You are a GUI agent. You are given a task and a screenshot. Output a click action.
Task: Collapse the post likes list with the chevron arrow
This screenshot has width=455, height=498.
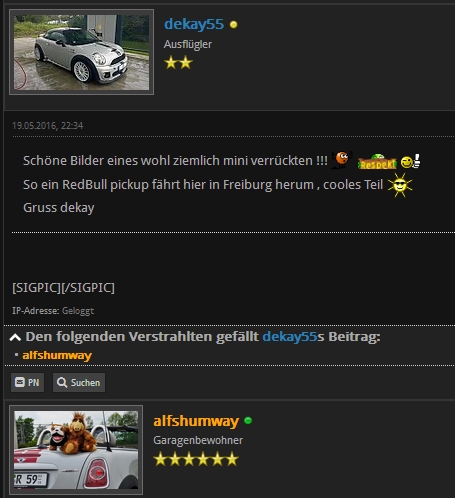click(x=15, y=337)
